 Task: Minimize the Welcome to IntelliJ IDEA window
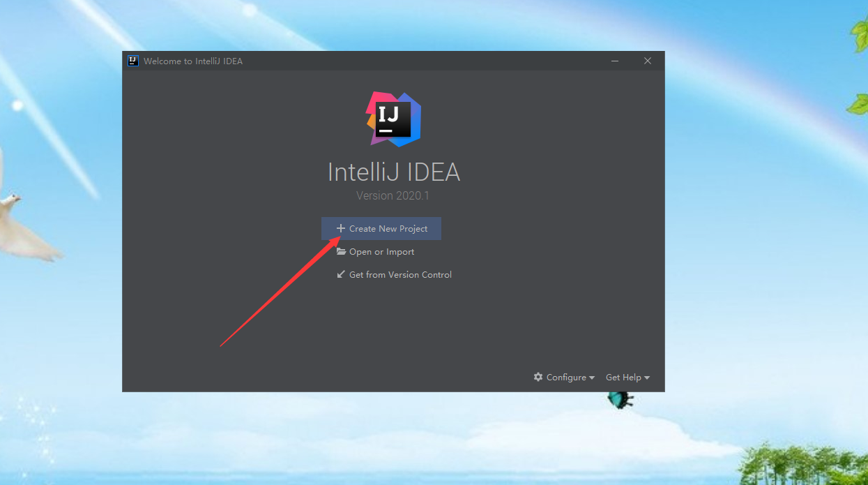coord(616,61)
